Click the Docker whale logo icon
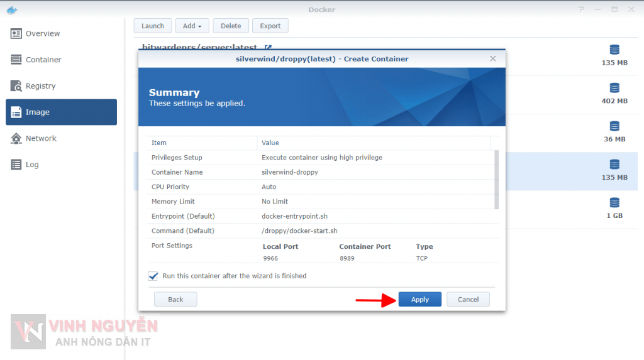This screenshot has height=360, width=644. tap(12, 9)
